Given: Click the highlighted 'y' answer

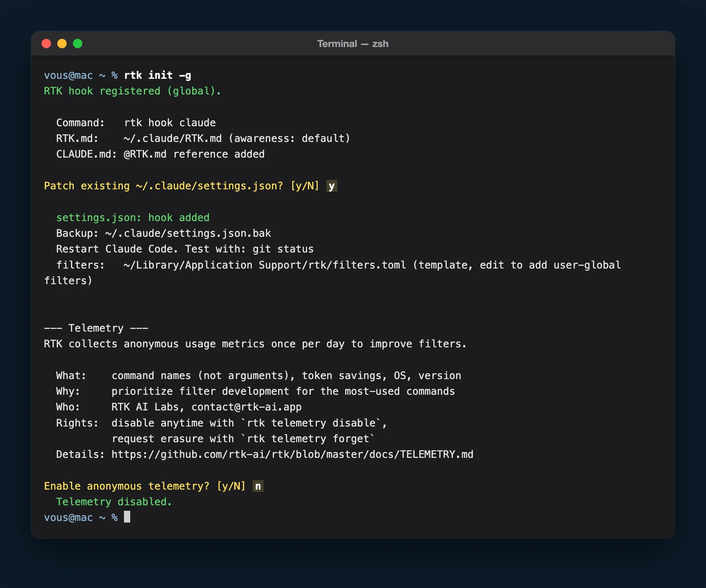Looking at the screenshot, I should pyautogui.click(x=332, y=186).
